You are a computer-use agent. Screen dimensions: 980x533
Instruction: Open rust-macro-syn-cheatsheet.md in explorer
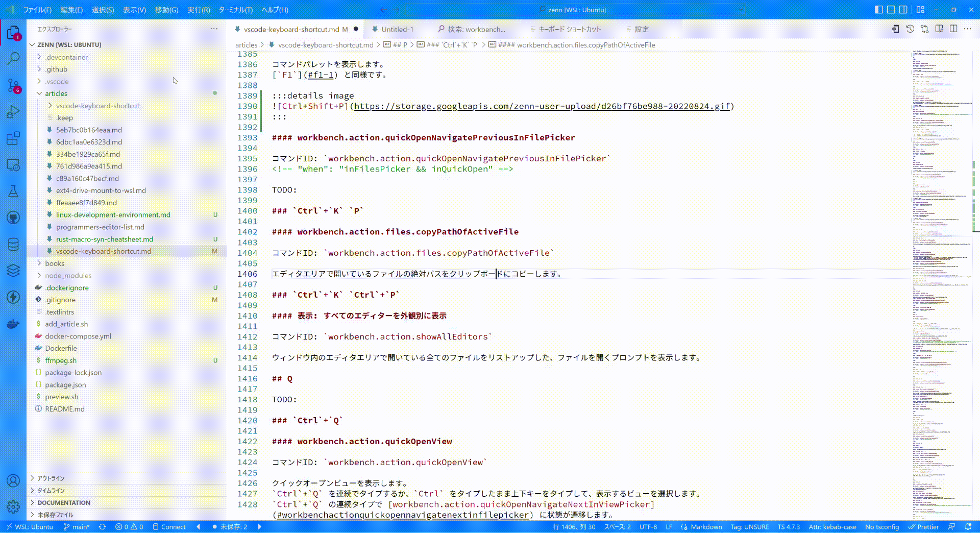[127, 239]
